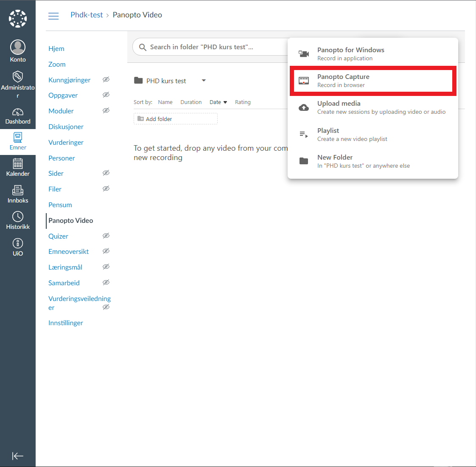Open the UiO info icon
Image resolution: width=476 pixels, height=467 pixels.
click(18, 243)
